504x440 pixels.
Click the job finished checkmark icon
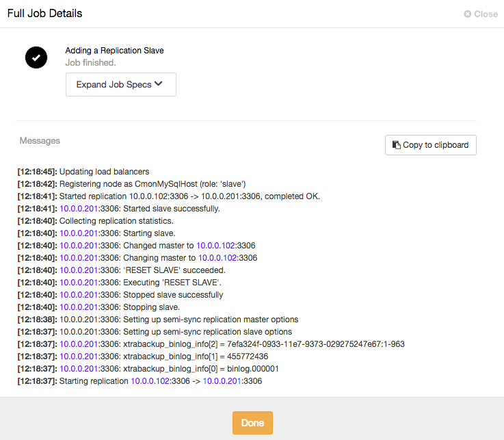click(36, 57)
